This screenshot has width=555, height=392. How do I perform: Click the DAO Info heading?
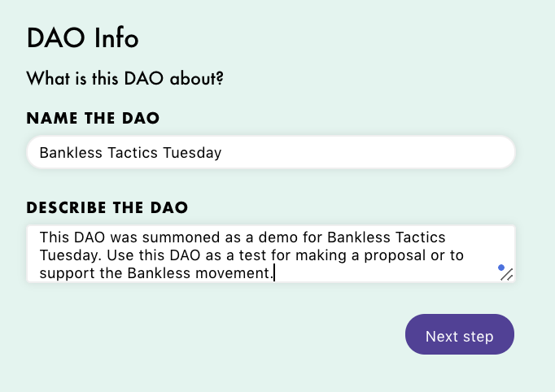82,38
